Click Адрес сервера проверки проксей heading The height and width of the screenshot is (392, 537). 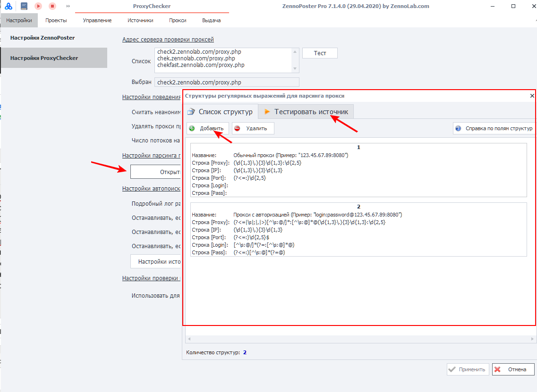point(168,39)
